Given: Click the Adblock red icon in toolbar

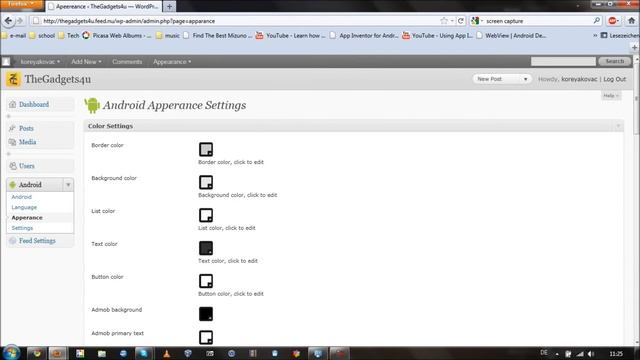Looking at the screenshot, I should pyautogui.click(x=613, y=21).
